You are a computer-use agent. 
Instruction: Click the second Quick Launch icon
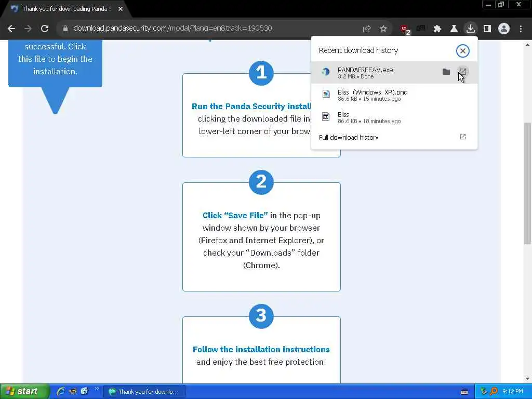[x=73, y=392]
